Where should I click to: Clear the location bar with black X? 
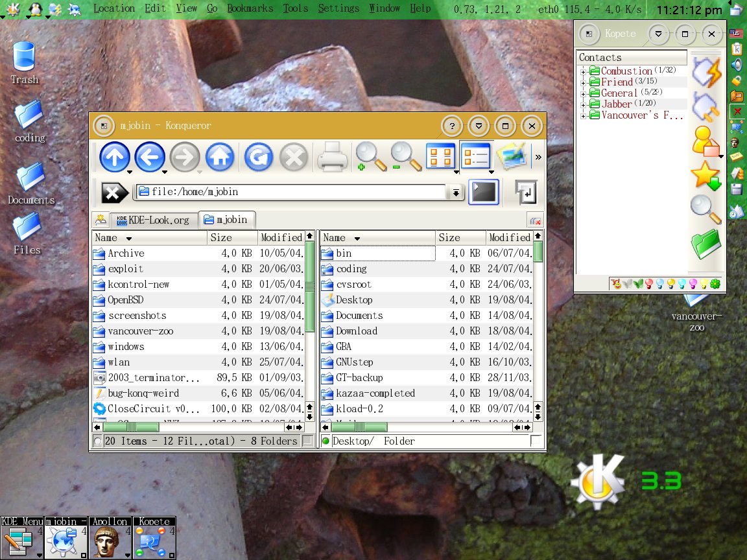click(114, 193)
